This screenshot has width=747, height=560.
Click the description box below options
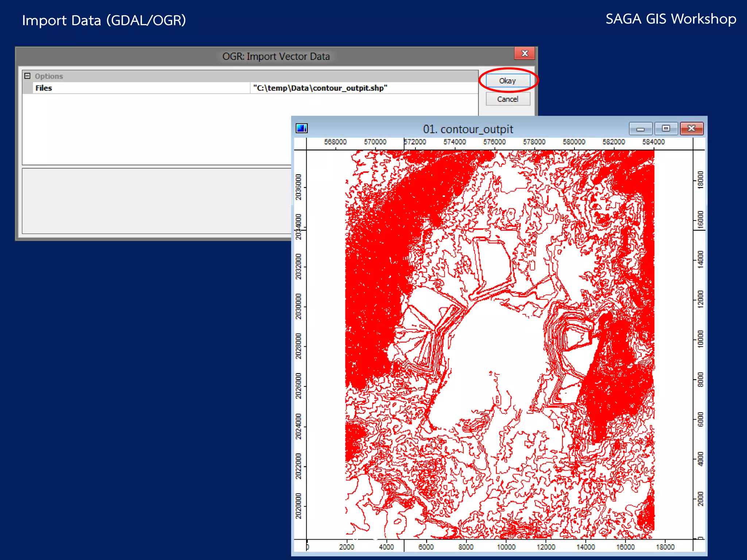coord(157,201)
